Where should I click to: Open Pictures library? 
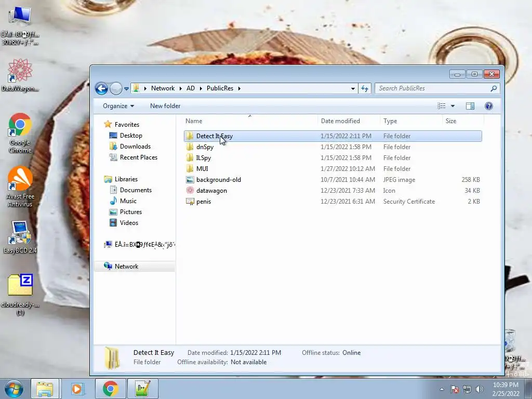pyautogui.click(x=130, y=212)
